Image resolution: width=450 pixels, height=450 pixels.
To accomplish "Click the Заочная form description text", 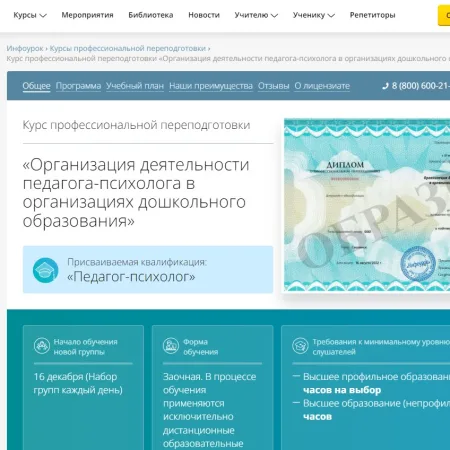I will (209, 410).
